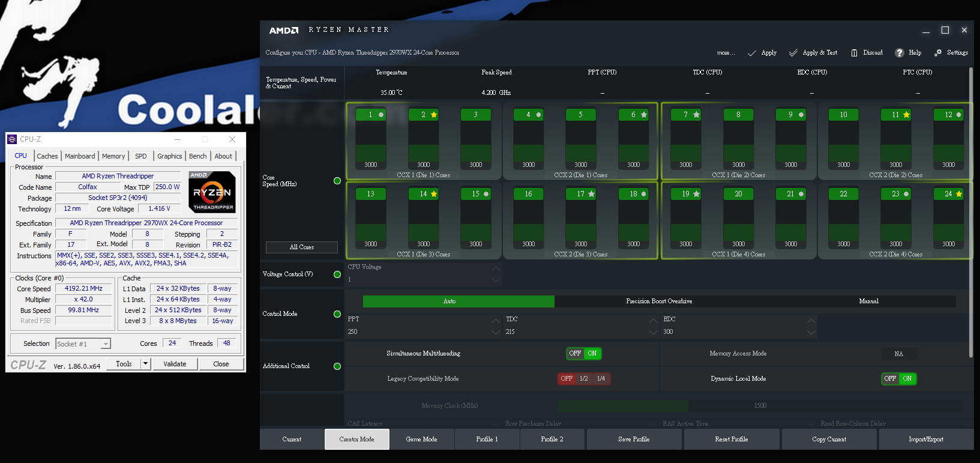
Task: Set Legacy Compatibility Mode to 1/2
Action: click(583, 379)
